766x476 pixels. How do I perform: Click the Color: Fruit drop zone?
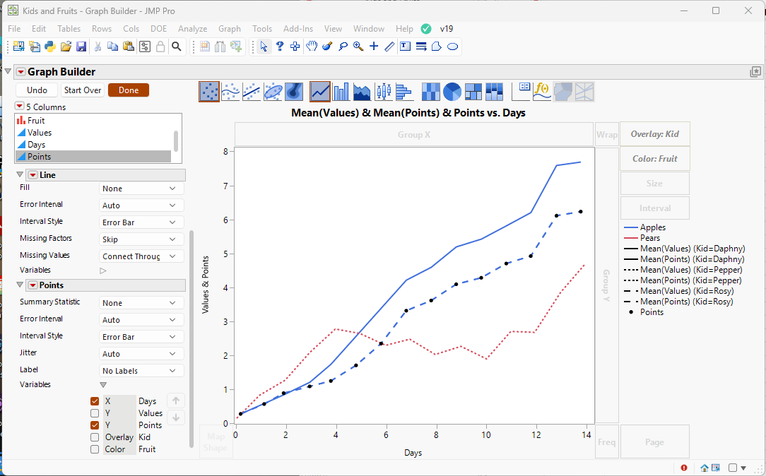[x=655, y=159]
